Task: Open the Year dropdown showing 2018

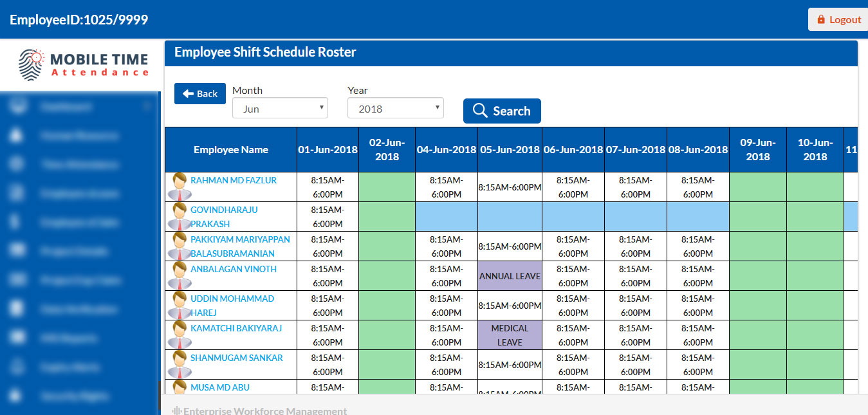Action: (395, 109)
